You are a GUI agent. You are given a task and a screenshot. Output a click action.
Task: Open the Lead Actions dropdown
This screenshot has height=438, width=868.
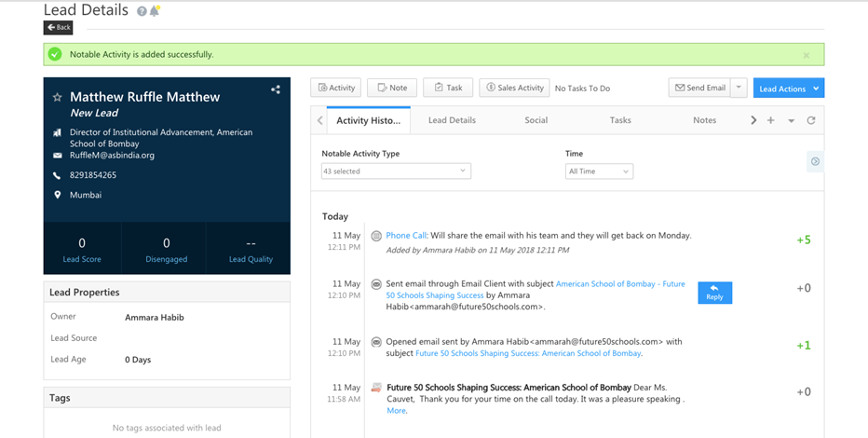click(x=788, y=89)
